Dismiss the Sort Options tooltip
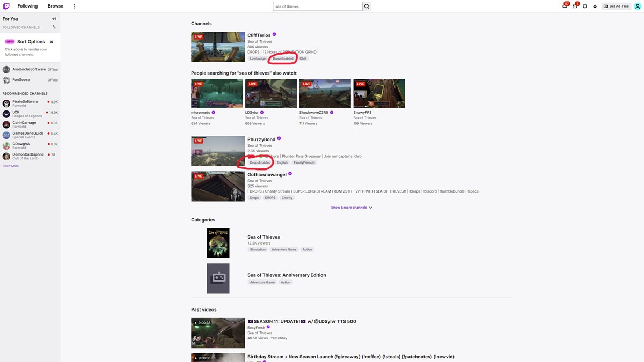The image size is (644, 362). coord(52,42)
